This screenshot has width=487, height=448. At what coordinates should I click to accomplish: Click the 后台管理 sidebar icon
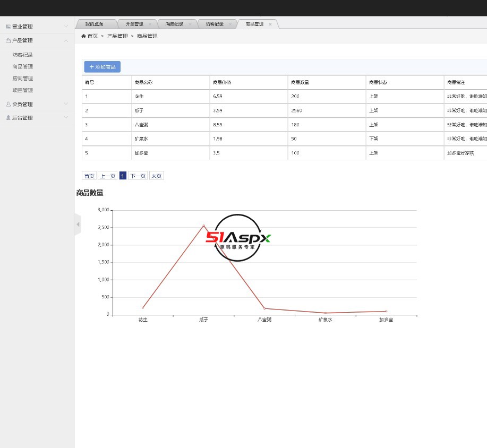tap(8, 118)
